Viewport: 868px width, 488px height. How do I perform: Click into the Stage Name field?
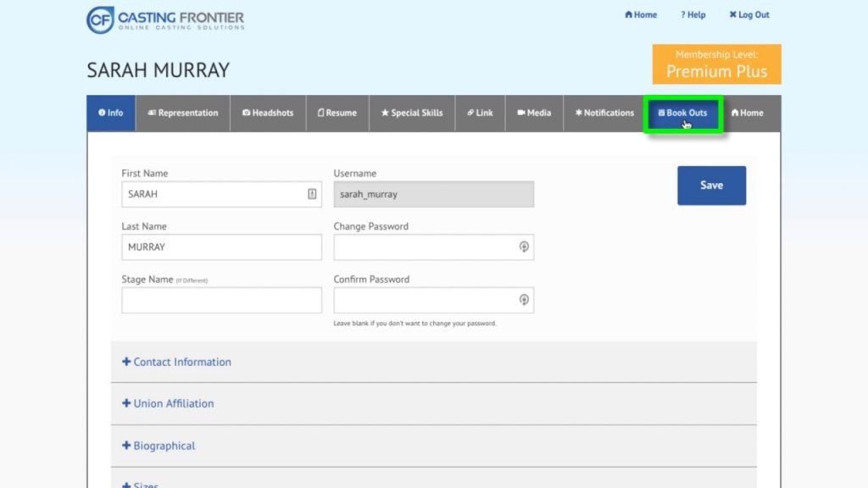[221, 300]
